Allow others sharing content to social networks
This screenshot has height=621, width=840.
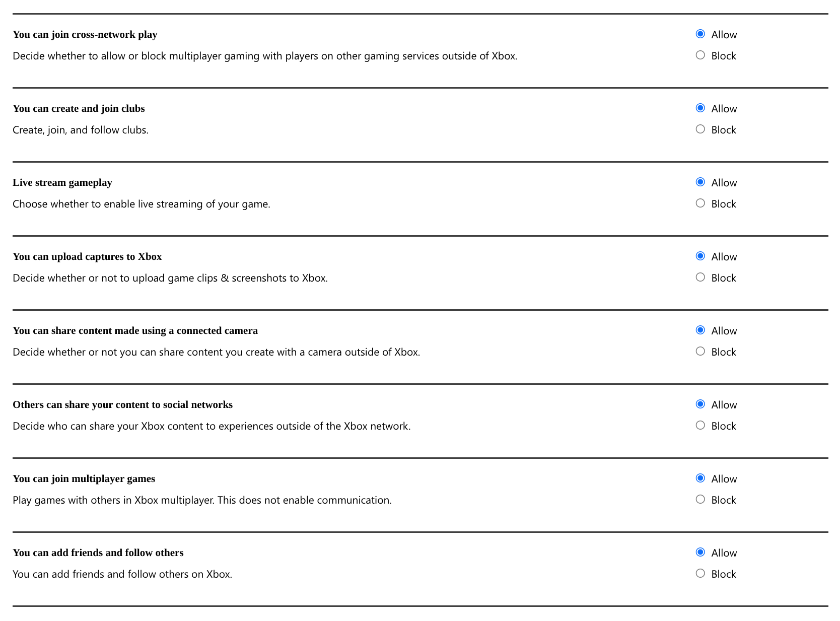coord(700,404)
